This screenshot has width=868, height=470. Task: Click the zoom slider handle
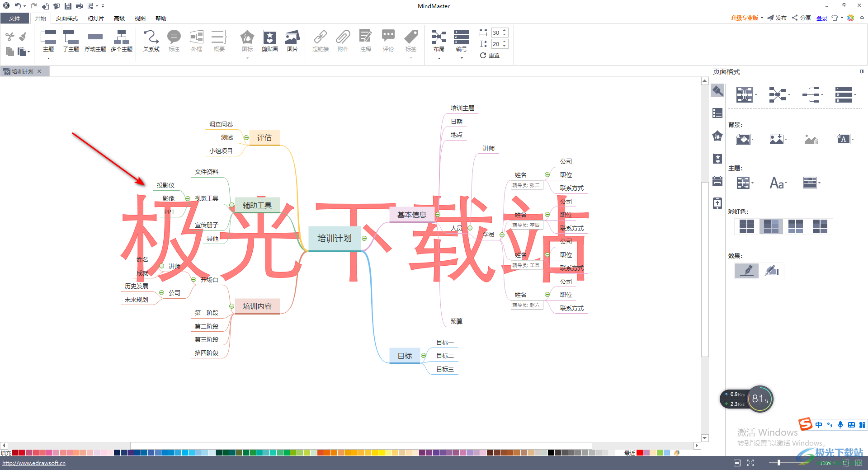[x=778, y=463]
